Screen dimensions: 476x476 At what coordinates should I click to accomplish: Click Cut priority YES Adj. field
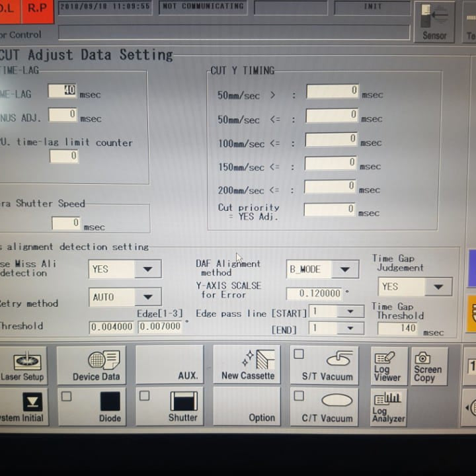tap(329, 210)
